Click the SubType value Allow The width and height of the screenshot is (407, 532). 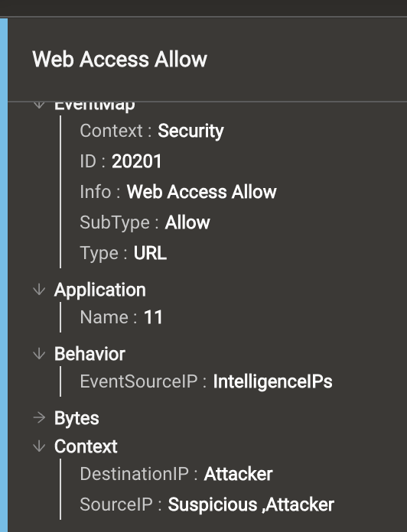pos(187,222)
